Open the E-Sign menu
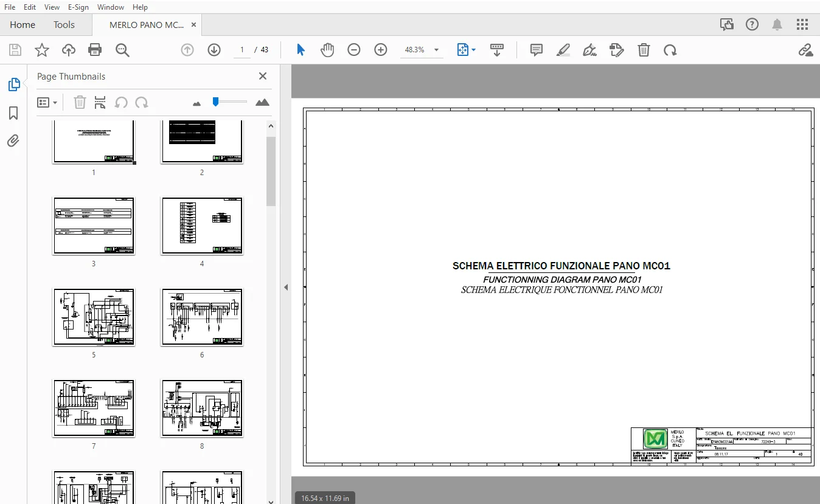This screenshot has width=820, height=504. click(x=78, y=7)
